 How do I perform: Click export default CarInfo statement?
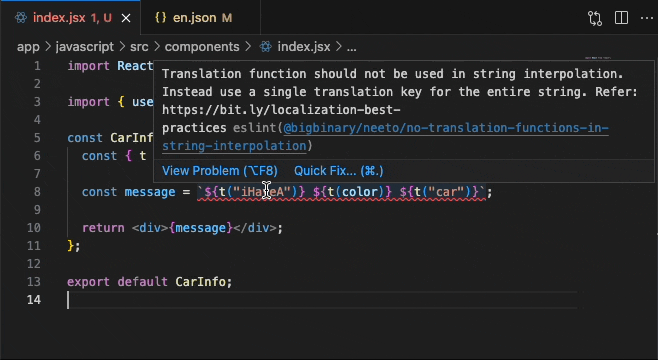[149, 282]
